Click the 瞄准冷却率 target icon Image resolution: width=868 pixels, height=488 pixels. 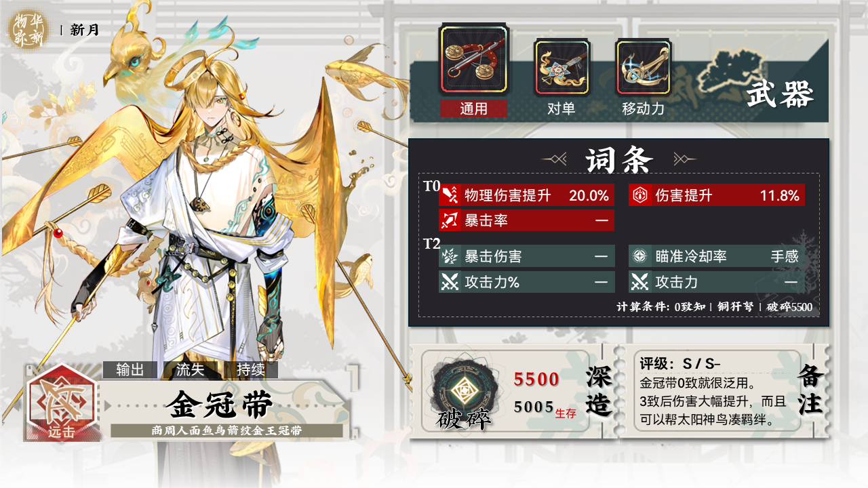click(x=640, y=257)
